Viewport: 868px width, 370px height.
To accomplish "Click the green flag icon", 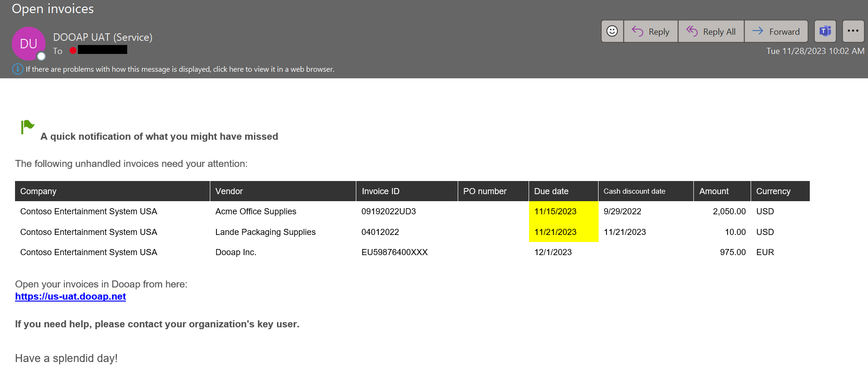I will [x=27, y=127].
